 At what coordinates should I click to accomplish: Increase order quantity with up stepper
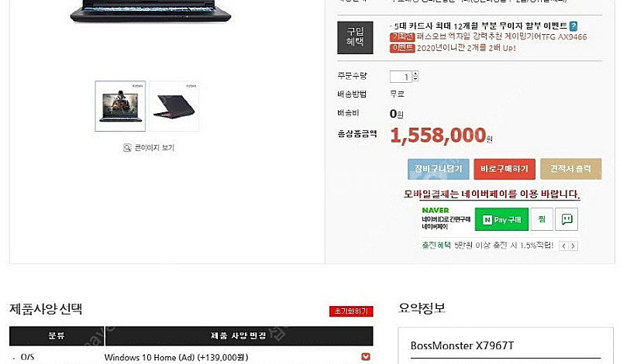415,74
